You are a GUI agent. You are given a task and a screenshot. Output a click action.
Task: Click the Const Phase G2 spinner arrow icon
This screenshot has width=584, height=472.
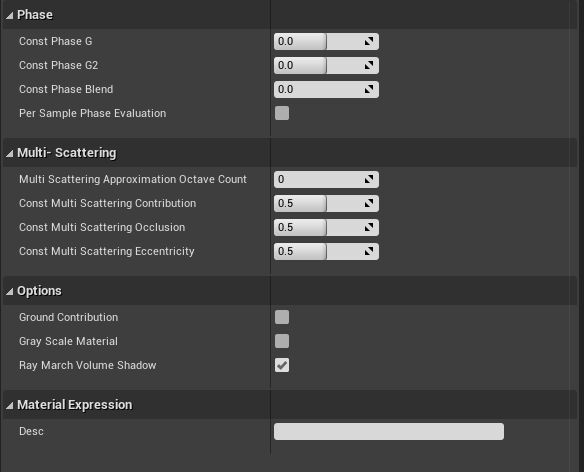(369, 66)
